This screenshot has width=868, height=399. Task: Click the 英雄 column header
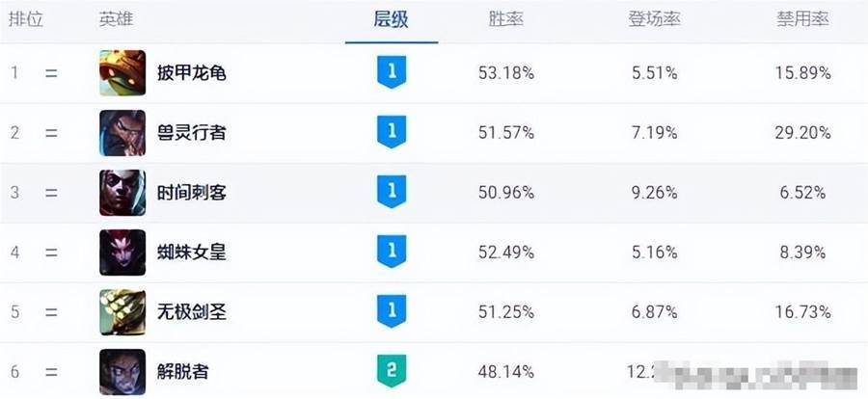pyautogui.click(x=117, y=20)
